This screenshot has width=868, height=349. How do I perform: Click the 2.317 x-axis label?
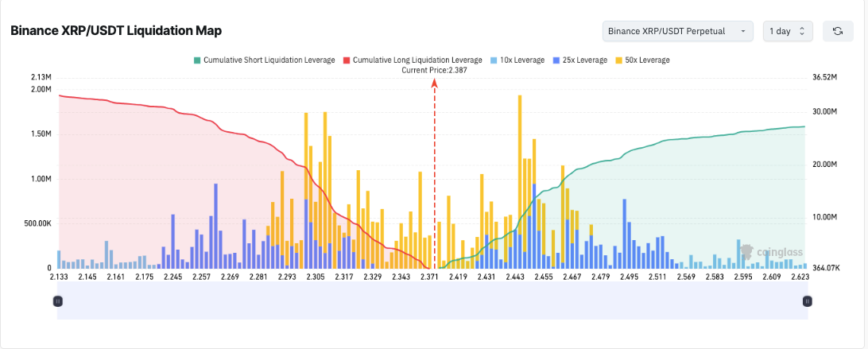tap(344, 277)
